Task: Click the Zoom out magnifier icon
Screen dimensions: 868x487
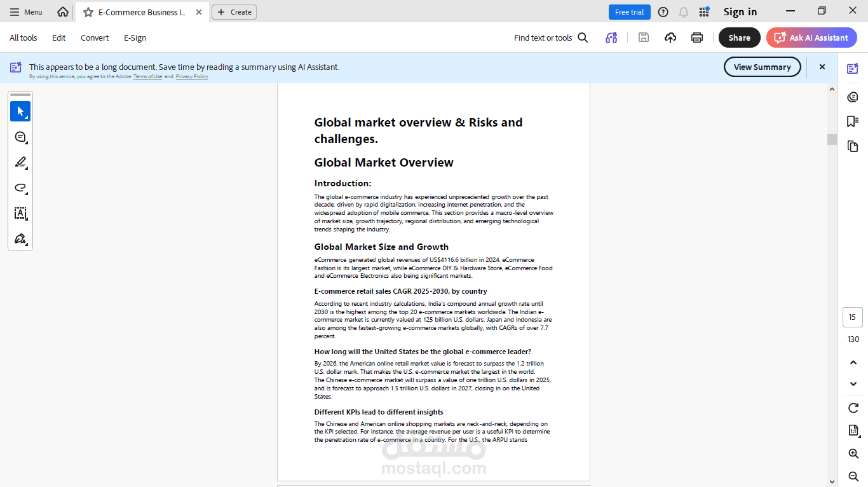Action: click(x=853, y=476)
